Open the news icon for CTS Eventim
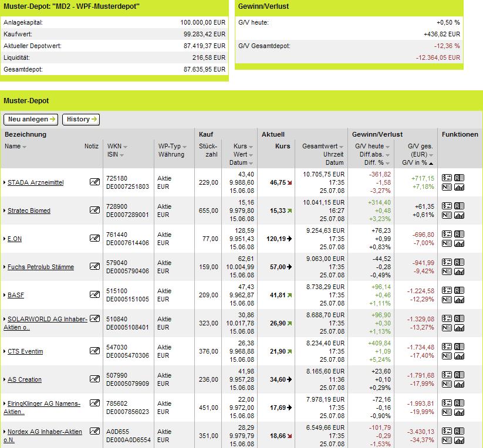The image size is (483, 448). coord(447,356)
